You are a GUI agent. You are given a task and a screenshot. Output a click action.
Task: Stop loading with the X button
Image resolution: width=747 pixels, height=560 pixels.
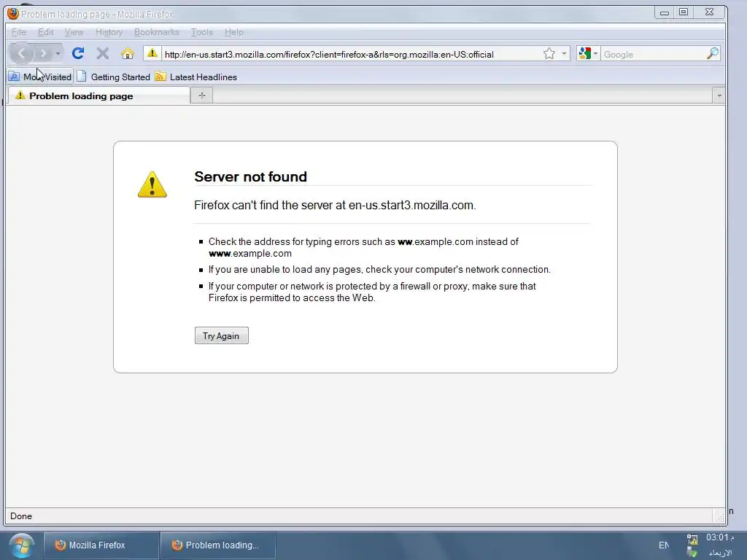[x=102, y=53]
